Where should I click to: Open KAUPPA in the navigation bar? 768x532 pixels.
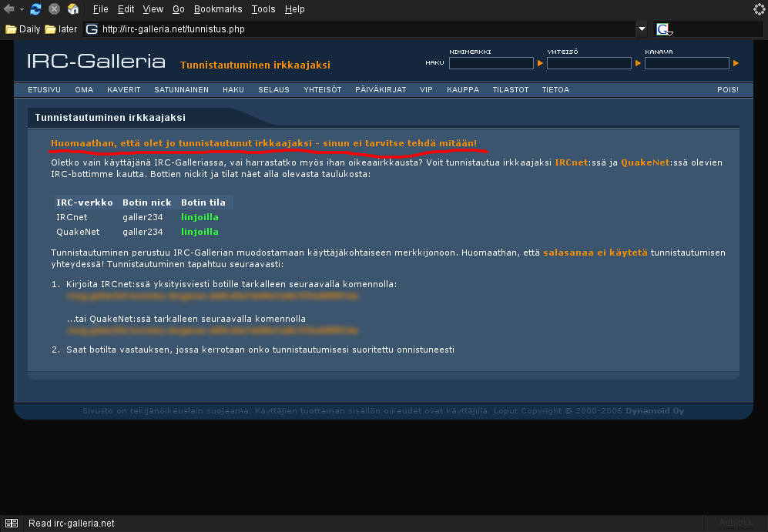coord(463,90)
